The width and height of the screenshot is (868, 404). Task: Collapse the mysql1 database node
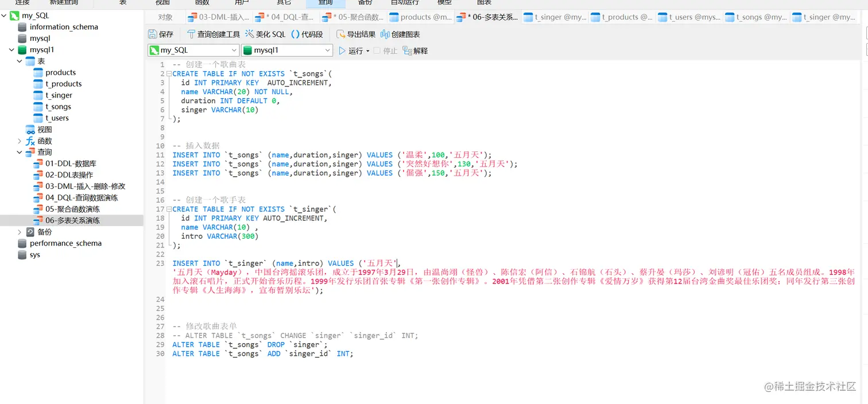[x=12, y=50]
